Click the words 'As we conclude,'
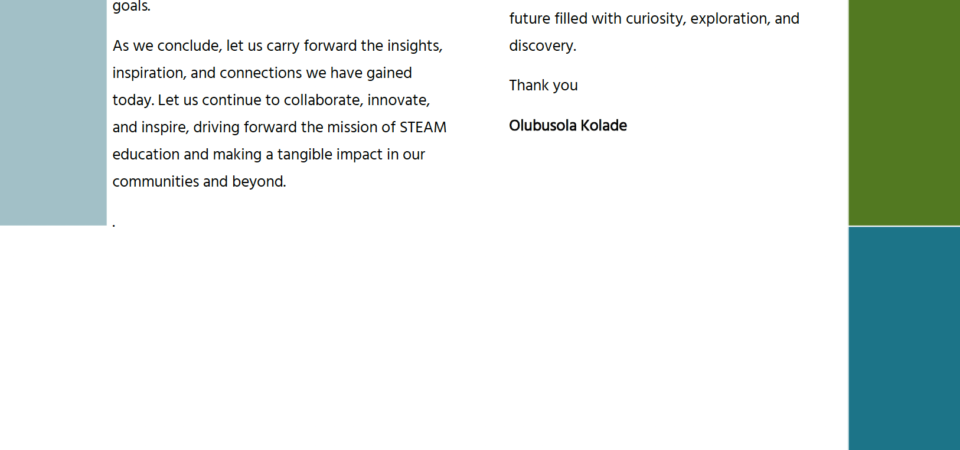Screen dimensions: 960x450 click(x=167, y=46)
